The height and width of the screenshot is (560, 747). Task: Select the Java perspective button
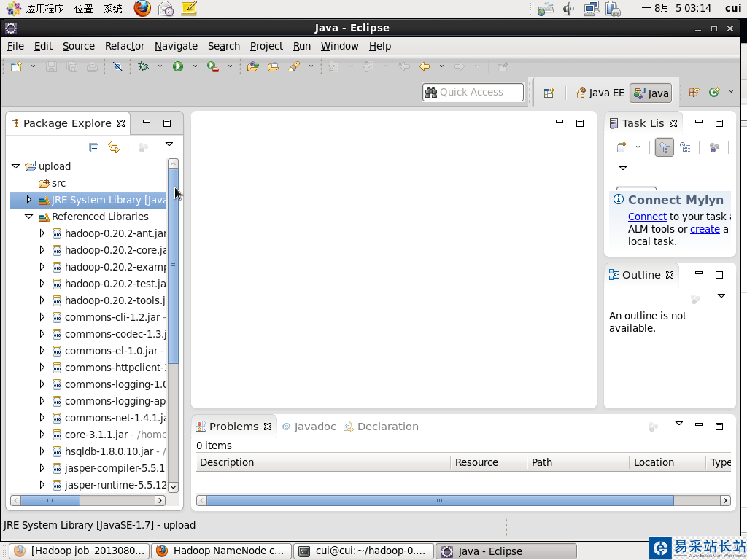point(651,93)
